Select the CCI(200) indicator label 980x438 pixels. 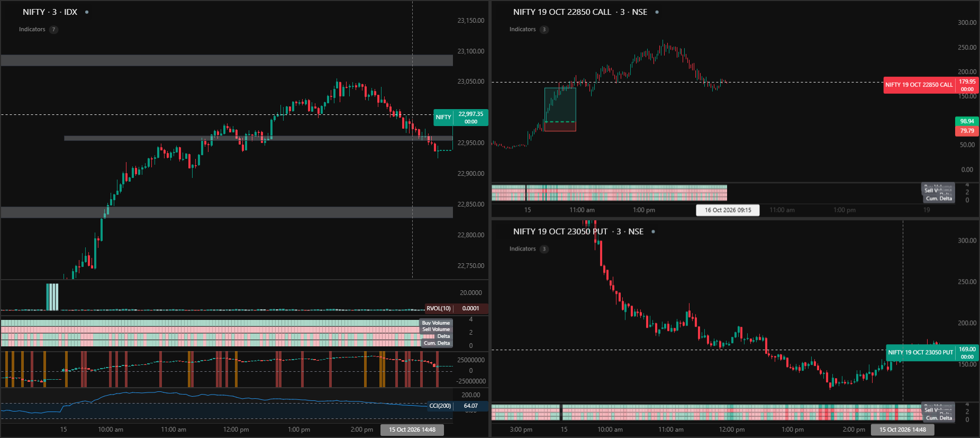[x=440, y=406]
